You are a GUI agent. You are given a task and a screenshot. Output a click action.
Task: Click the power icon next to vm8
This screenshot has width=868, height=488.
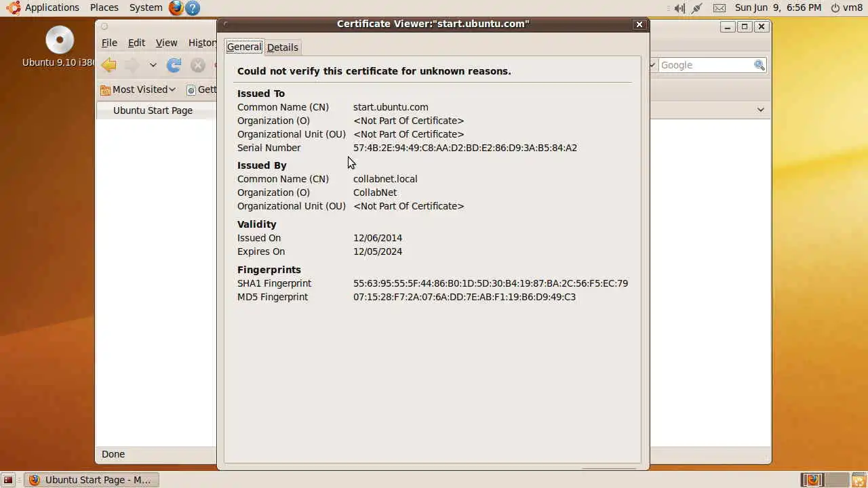point(835,8)
